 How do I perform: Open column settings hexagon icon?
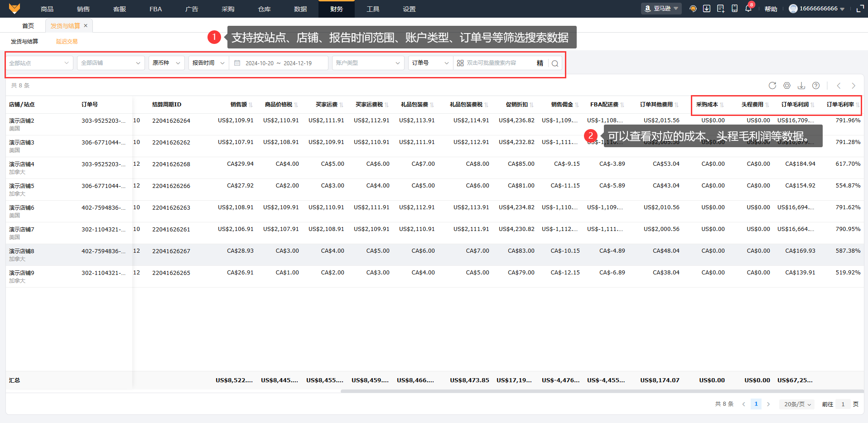coord(787,86)
